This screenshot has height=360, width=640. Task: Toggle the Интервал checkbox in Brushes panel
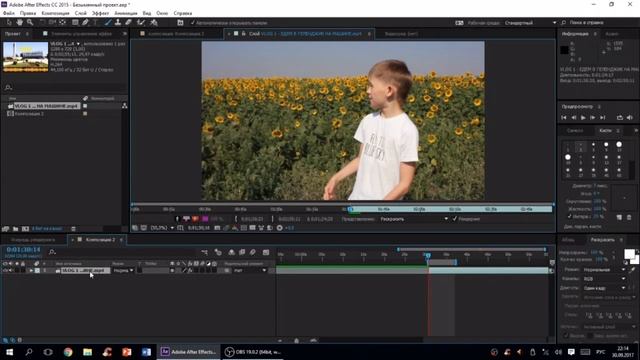569,216
